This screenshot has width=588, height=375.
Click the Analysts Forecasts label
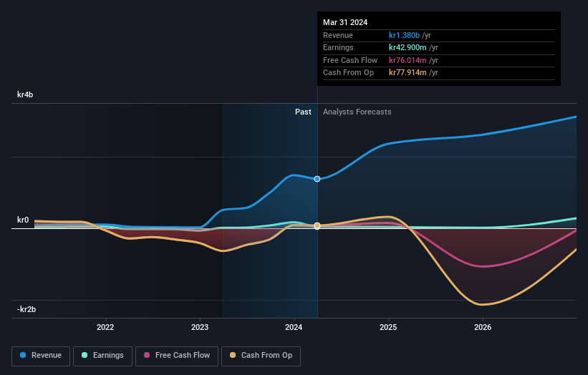pos(357,112)
